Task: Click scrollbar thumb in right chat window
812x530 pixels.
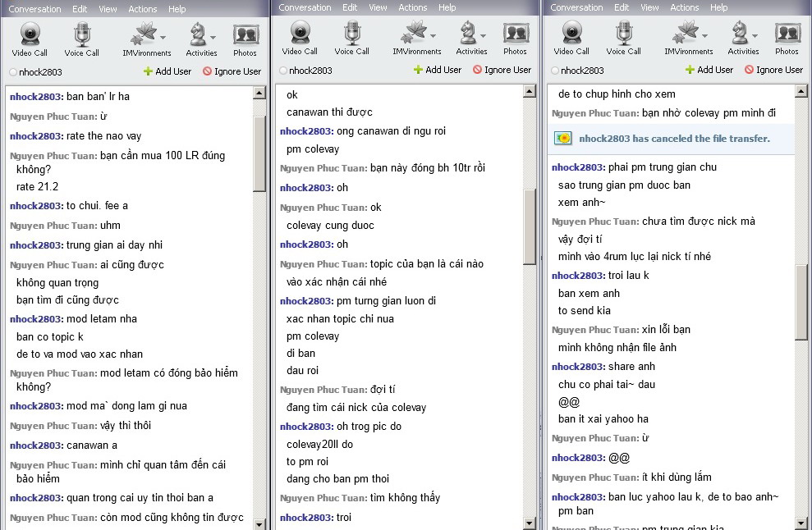Action: [801, 302]
